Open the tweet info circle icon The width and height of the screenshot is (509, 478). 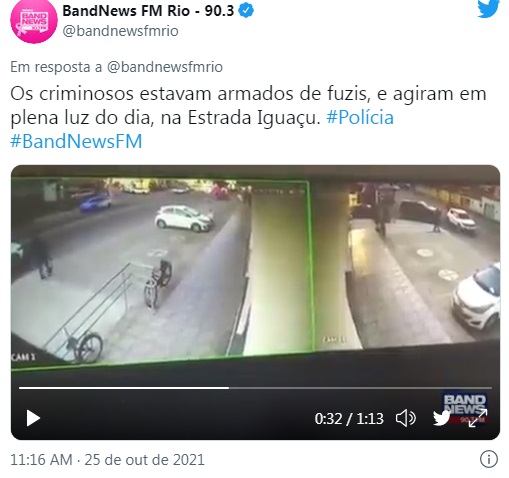coord(489,459)
